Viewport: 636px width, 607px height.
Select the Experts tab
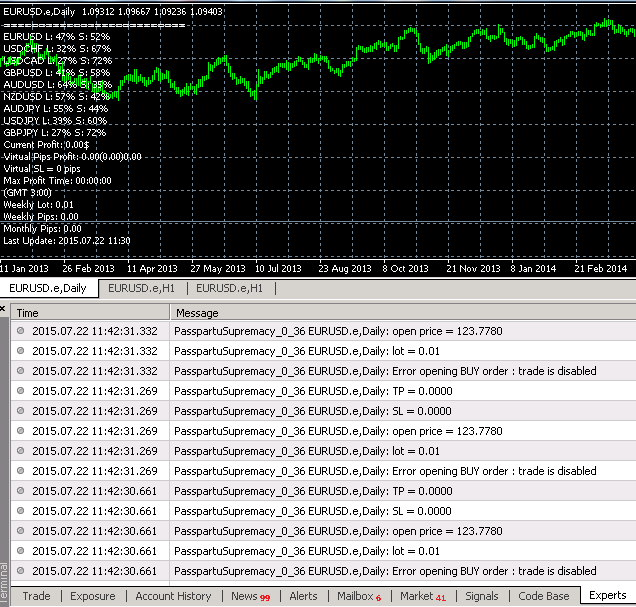point(608,595)
